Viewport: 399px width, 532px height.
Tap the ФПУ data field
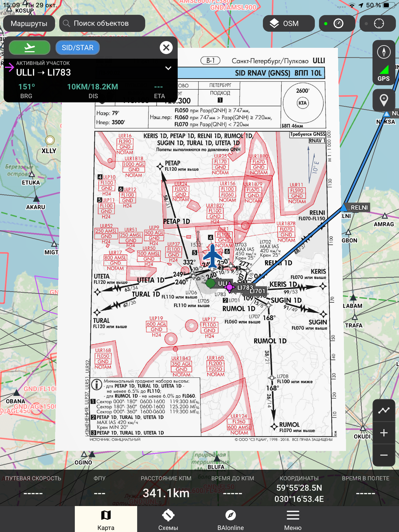tap(100, 488)
